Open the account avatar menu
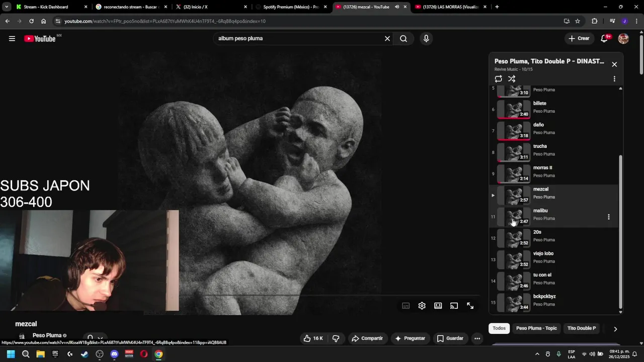The width and height of the screenshot is (644, 362). (x=623, y=39)
